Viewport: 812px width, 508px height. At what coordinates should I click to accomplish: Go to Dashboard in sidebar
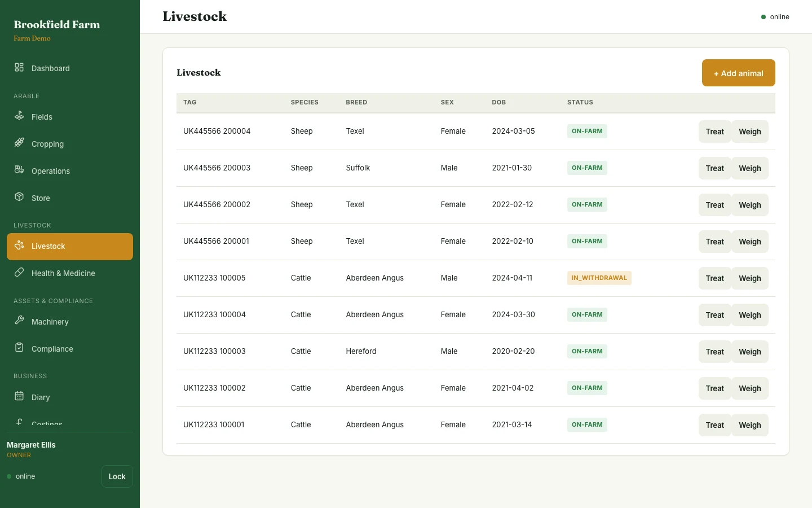70,68
